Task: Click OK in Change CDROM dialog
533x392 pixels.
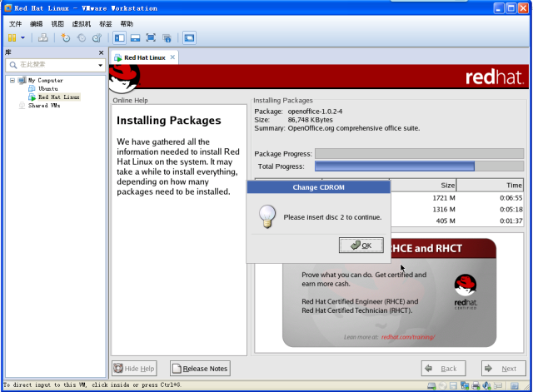Action: [361, 246]
